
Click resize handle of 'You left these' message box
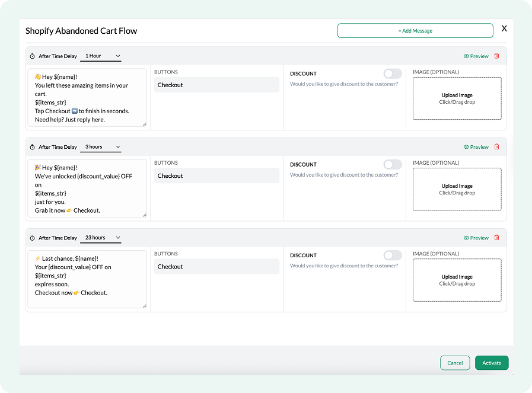coord(145,124)
